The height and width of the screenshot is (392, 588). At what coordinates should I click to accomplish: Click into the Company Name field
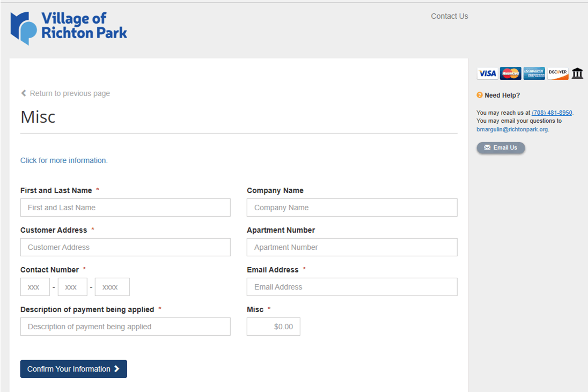pyautogui.click(x=352, y=208)
